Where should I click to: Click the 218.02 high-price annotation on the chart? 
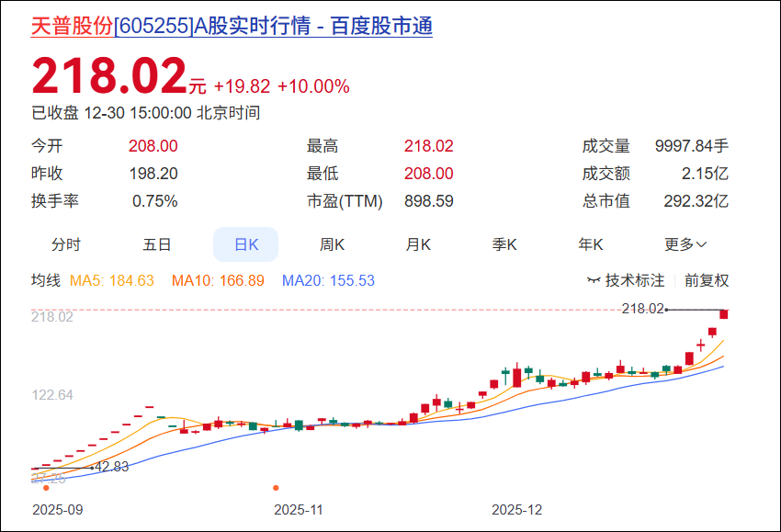(x=642, y=309)
